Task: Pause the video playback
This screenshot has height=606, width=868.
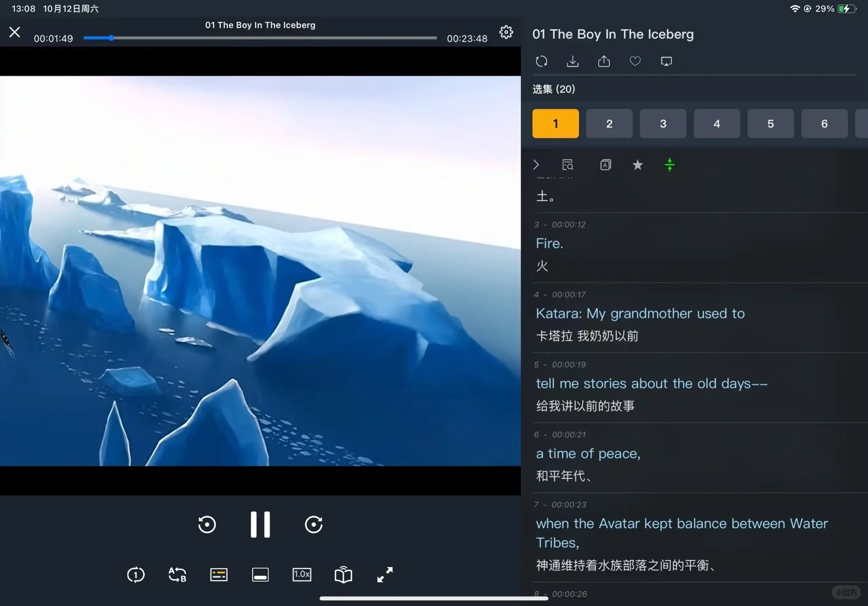Action: 260,525
